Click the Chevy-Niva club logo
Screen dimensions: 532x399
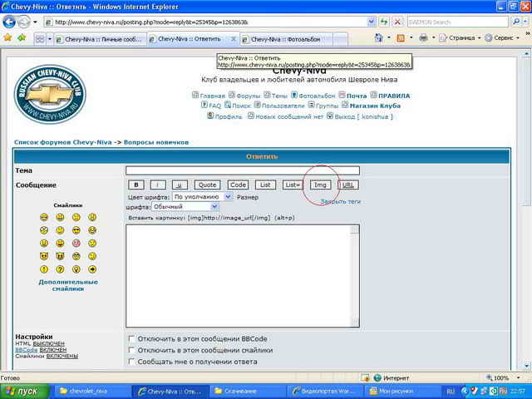click(x=49, y=93)
